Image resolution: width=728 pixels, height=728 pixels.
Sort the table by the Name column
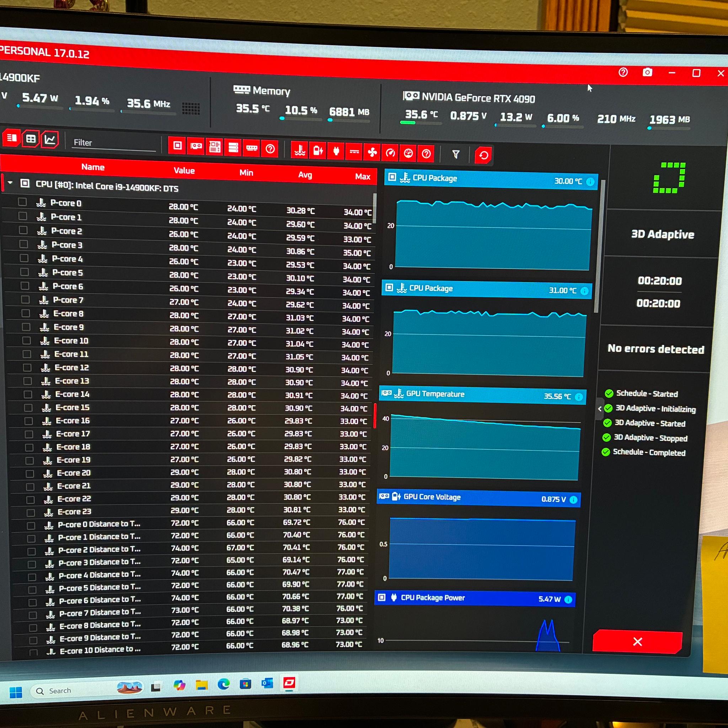click(x=93, y=167)
